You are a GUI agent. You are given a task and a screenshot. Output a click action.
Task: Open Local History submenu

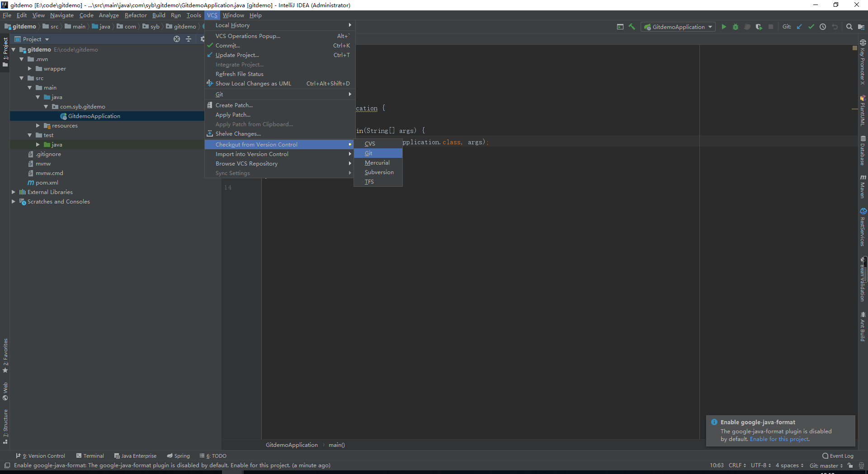click(279, 25)
